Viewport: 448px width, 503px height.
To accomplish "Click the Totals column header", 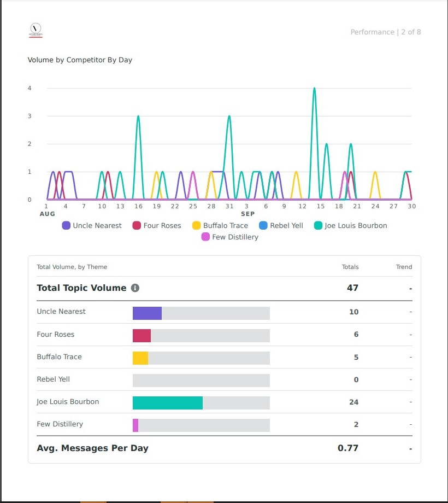I will coord(350,267).
